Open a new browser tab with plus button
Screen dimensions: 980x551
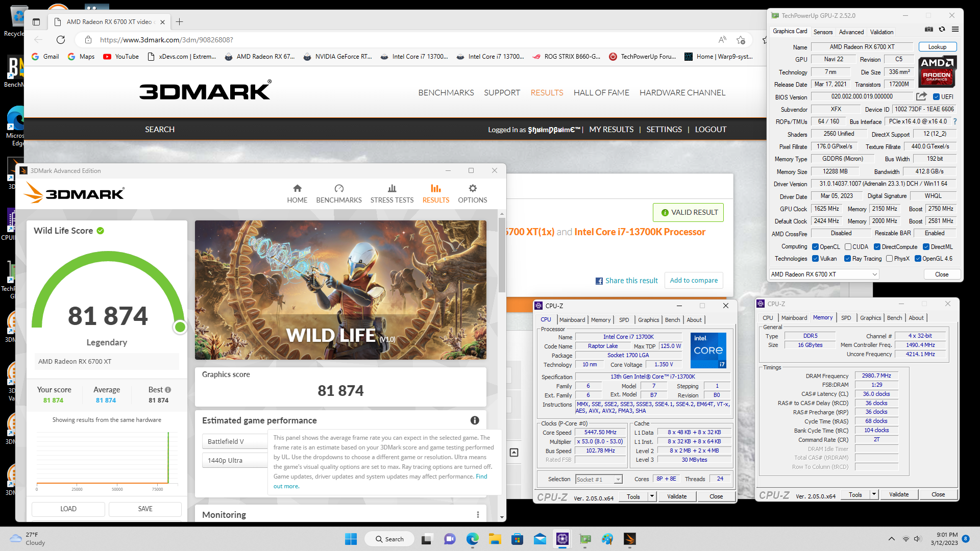pos(179,22)
